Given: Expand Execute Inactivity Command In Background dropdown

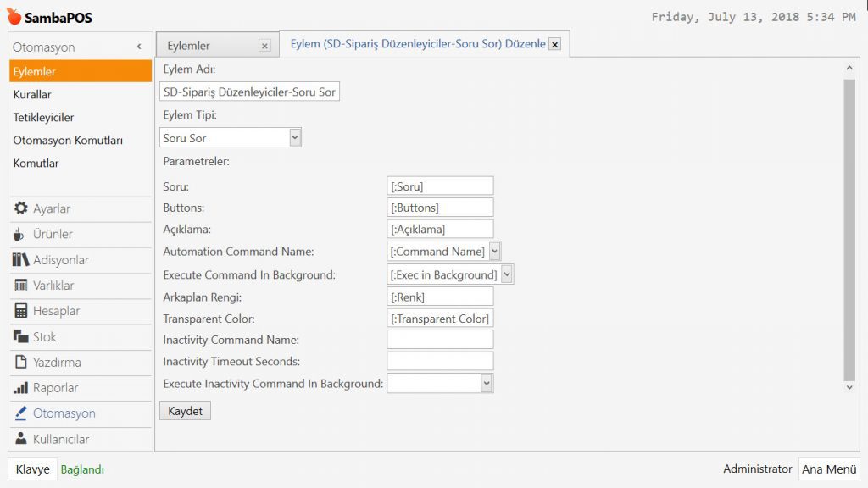Looking at the screenshot, I should (487, 384).
